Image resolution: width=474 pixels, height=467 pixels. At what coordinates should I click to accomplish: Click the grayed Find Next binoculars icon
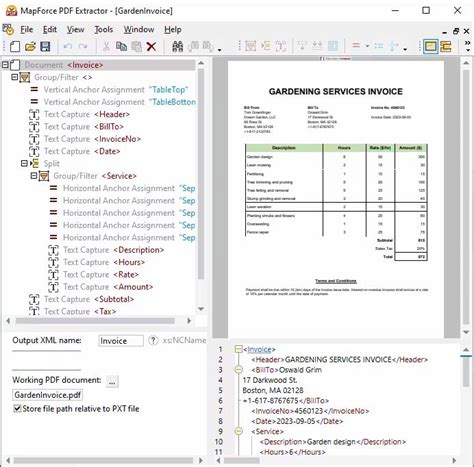pos(193,46)
